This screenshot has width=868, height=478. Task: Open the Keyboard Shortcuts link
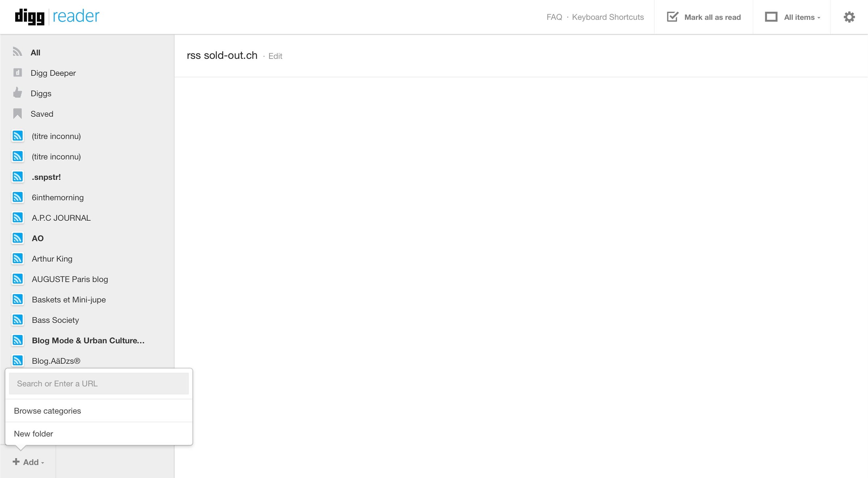coord(608,17)
